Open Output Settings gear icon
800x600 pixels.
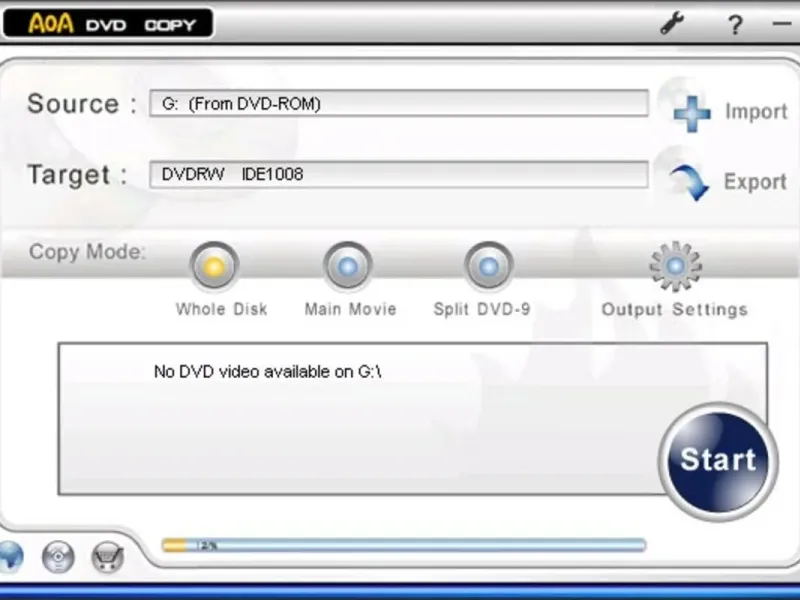[x=675, y=266]
